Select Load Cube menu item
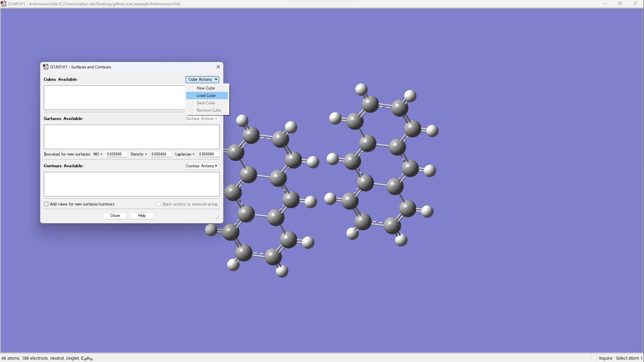Viewport: 644px width, 362px height. tap(206, 96)
